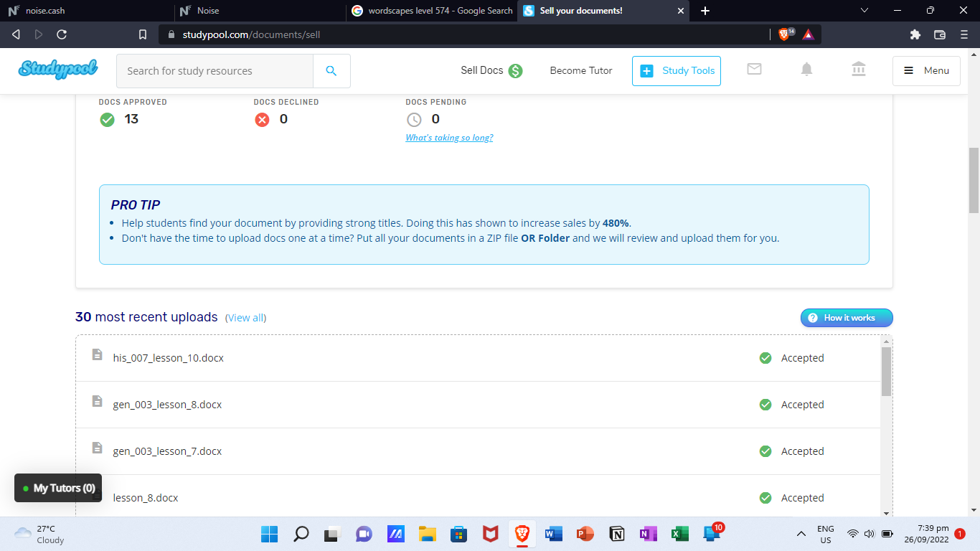This screenshot has height=551, width=980.
Task: Open File Explorer from the taskbar
Action: tap(428, 534)
